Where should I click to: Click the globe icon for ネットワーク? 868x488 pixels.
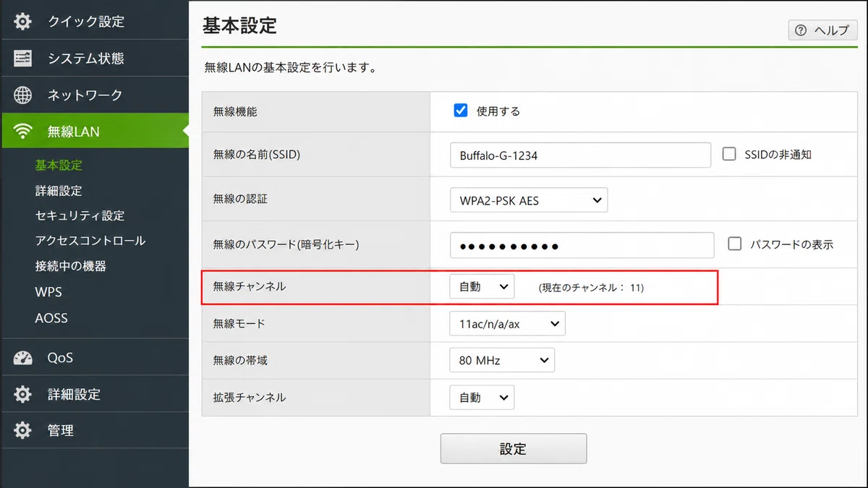click(23, 95)
